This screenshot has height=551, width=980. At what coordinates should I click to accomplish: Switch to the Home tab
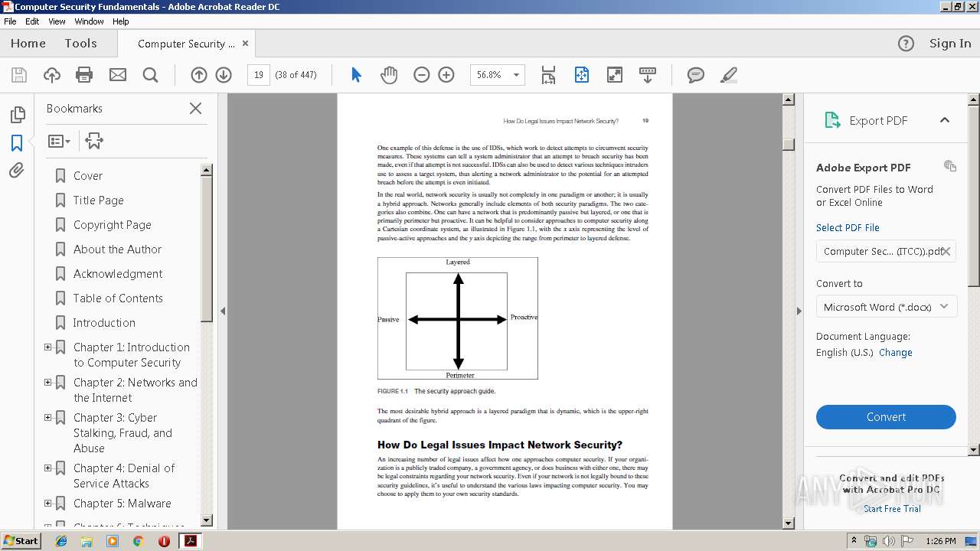point(28,44)
